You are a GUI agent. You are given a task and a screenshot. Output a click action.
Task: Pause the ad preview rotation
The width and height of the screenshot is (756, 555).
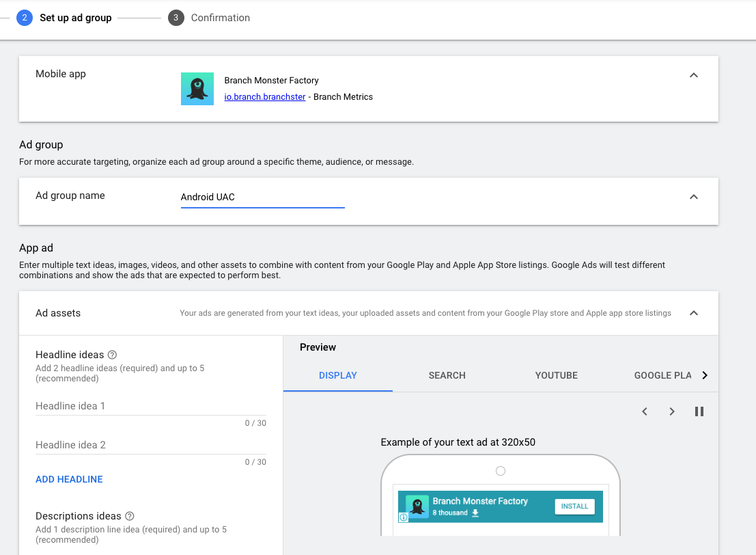click(699, 411)
